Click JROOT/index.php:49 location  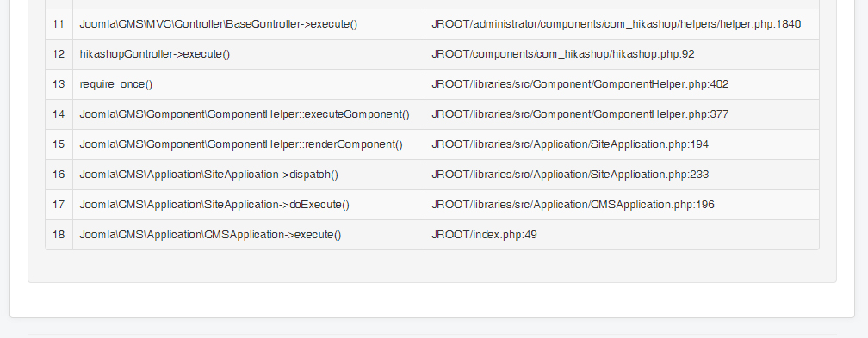pos(484,235)
